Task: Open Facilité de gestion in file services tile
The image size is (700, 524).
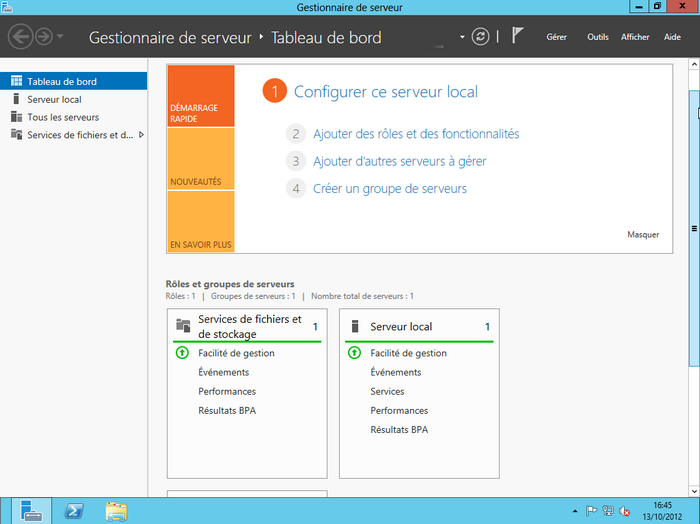Action: click(236, 353)
